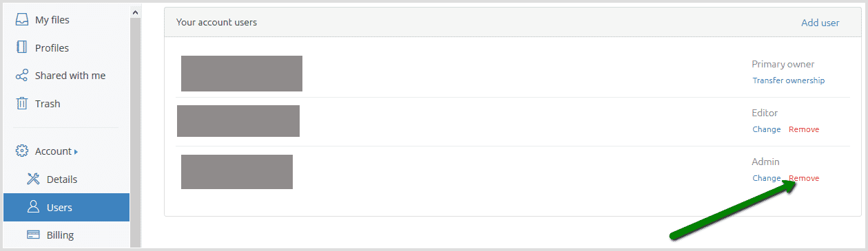Click the Trash bin icon
Viewport: 868px width, 251px height.
click(x=21, y=104)
